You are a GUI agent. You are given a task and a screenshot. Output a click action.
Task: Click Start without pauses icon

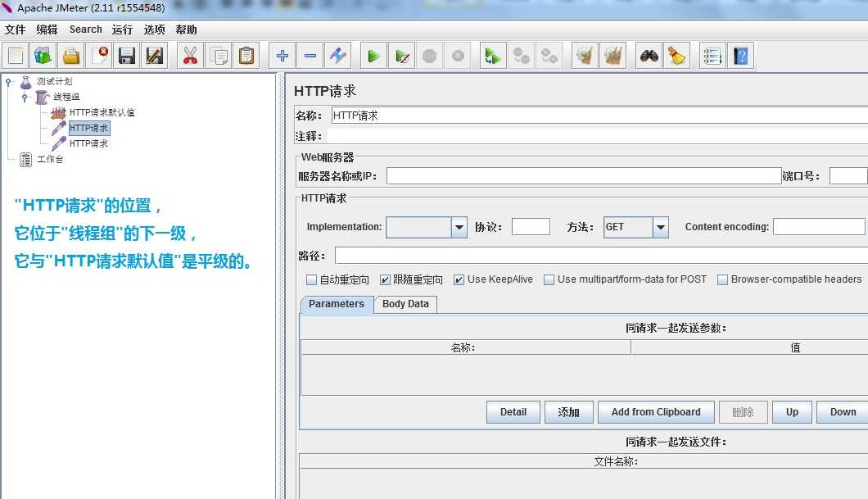tap(402, 56)
